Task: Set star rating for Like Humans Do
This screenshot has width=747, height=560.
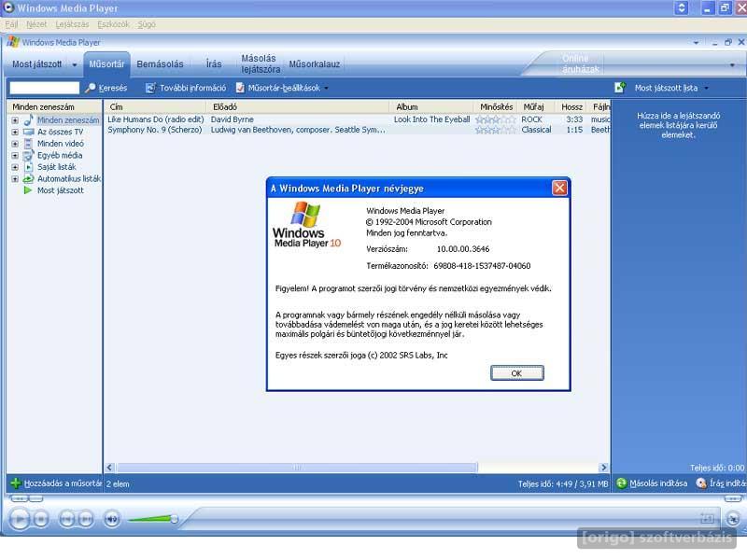Action: (x=496, y=120)
